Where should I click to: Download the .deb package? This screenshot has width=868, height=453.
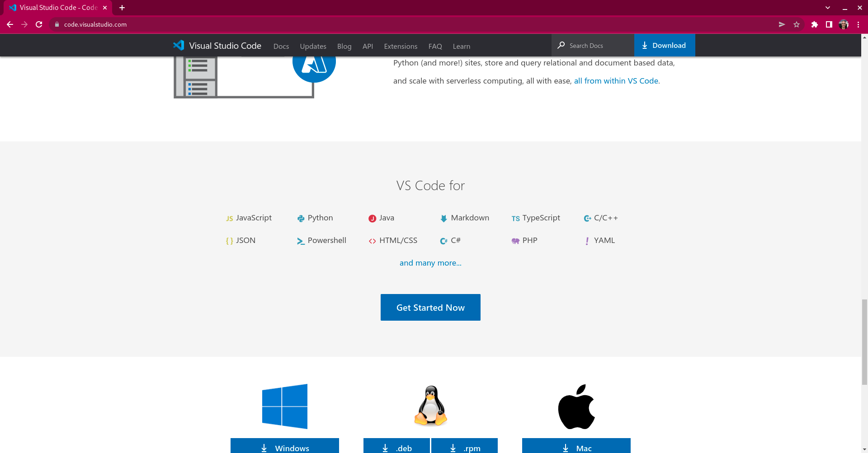point(396,446)
